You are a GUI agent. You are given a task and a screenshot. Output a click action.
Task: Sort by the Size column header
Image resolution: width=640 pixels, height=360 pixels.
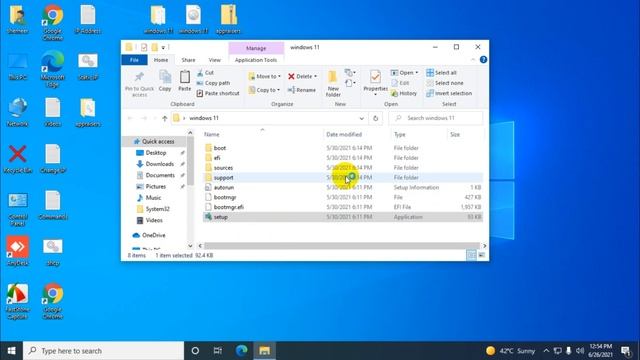pyautogui.click(x=465, y=134)
